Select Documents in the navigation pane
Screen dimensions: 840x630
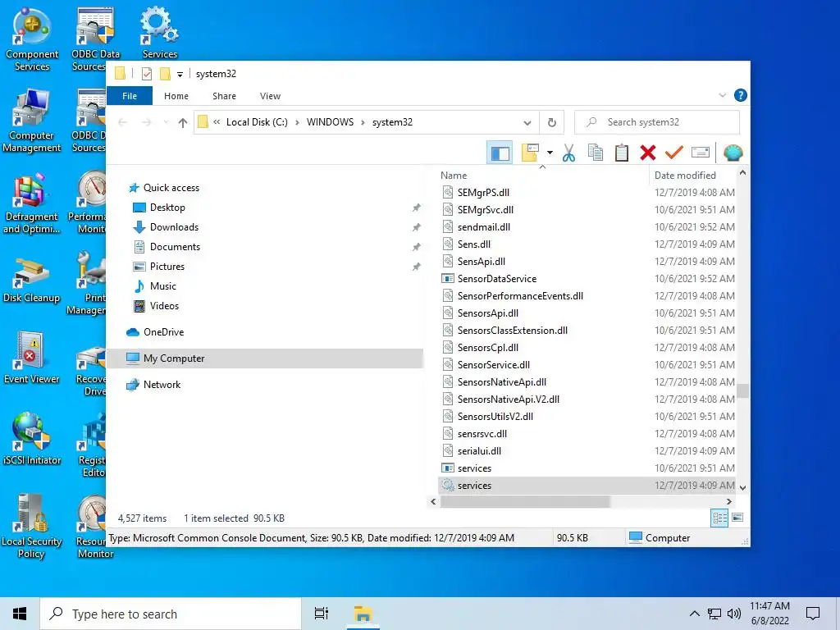(x=175, y=247)
